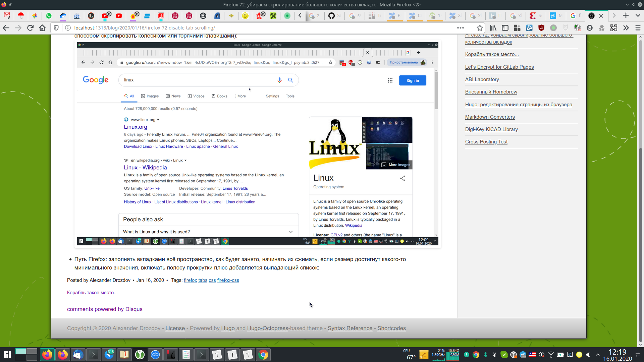Viewport: 644px width, 362px height.
Task: Open the 'css' tag link
Action: pyautogui.click(x=212, y=280)
